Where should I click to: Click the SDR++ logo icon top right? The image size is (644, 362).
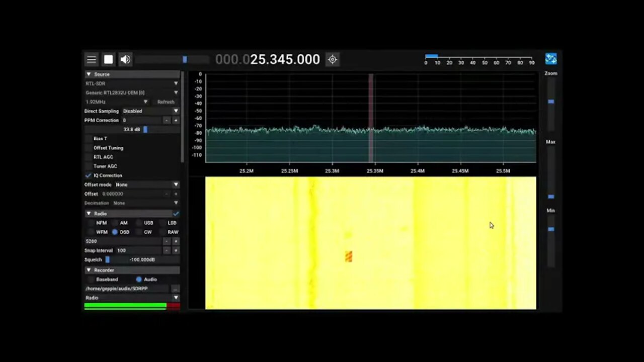[551, 59]
